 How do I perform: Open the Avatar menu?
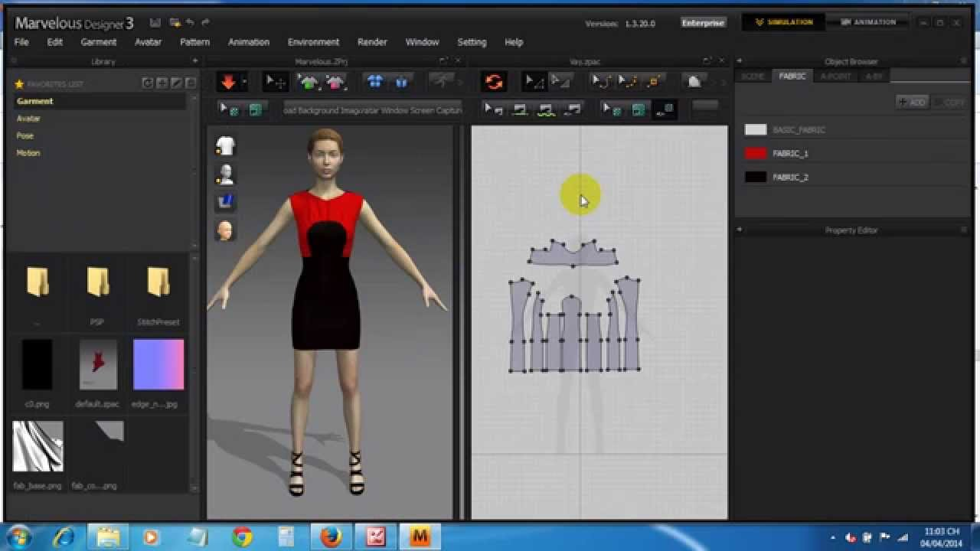pos(148,42)
